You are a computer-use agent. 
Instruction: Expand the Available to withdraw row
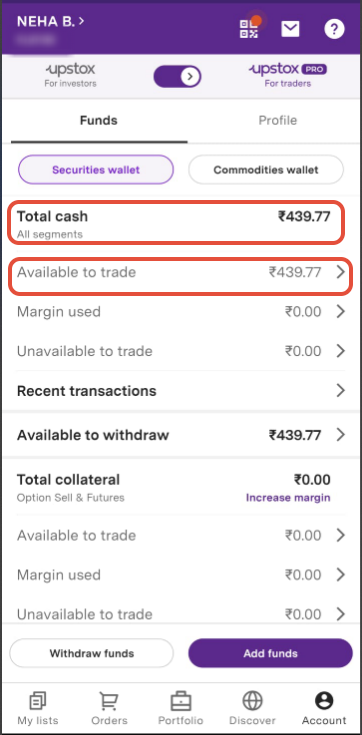pos(181,435)
